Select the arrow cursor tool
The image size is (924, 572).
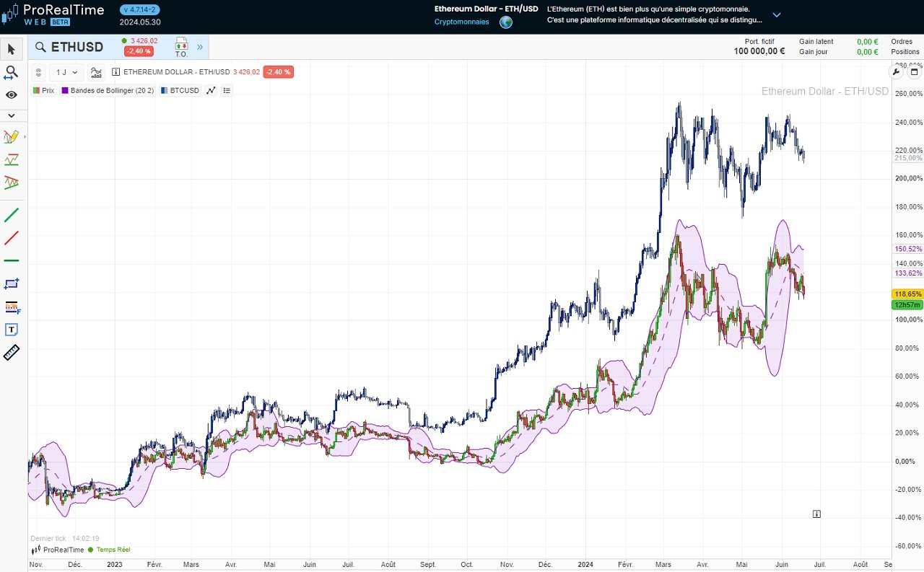tap(12, 49)
